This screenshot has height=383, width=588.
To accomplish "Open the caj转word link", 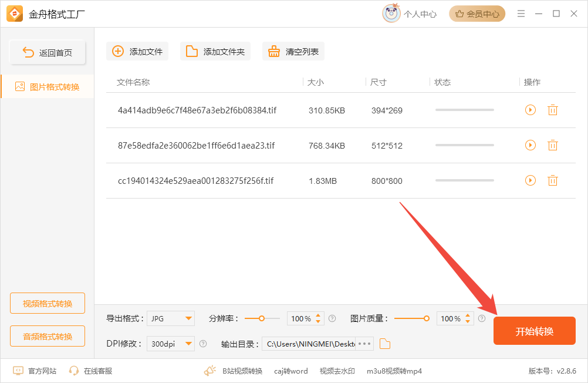I will point(290,371).
